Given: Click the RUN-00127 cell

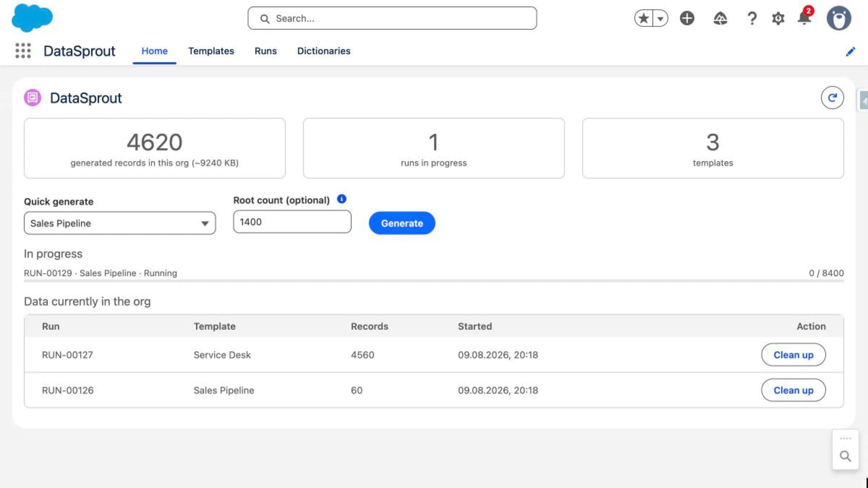Looking at the screenshot, I should (x=68, y=355).
